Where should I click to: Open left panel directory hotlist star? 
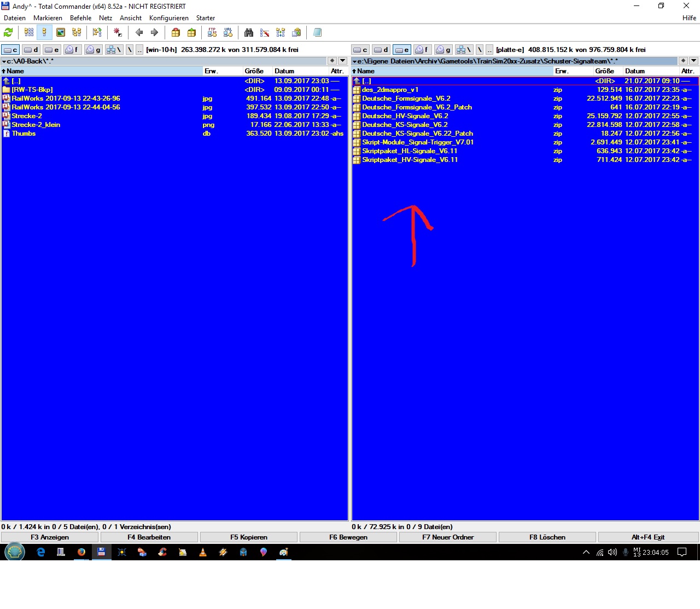(332, 61)
